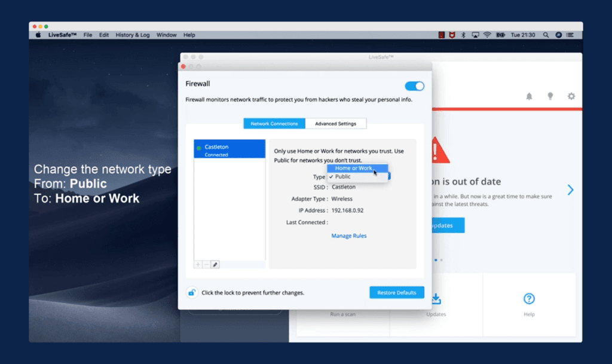Open the Manage Rules link
The image size is (612, 364).
tap(349, 235)
